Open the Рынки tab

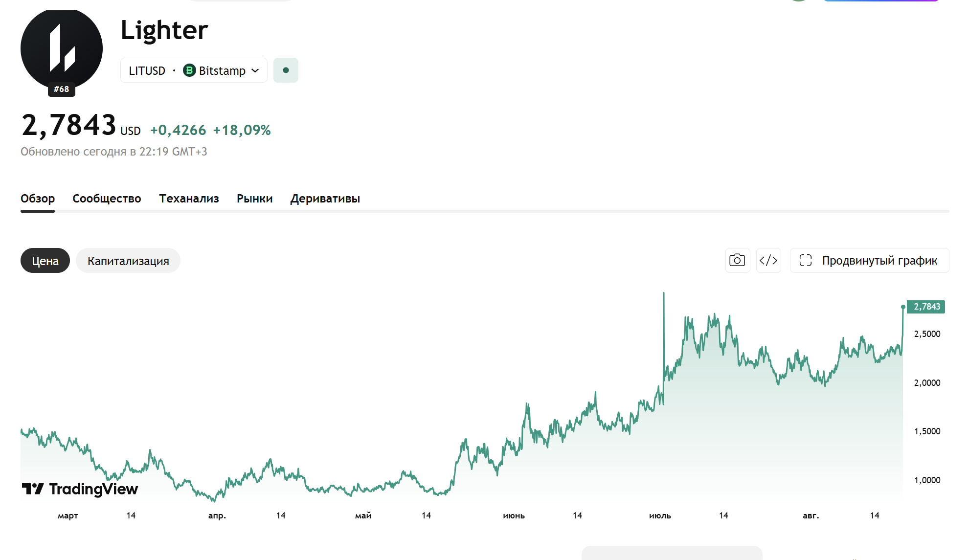254,199
